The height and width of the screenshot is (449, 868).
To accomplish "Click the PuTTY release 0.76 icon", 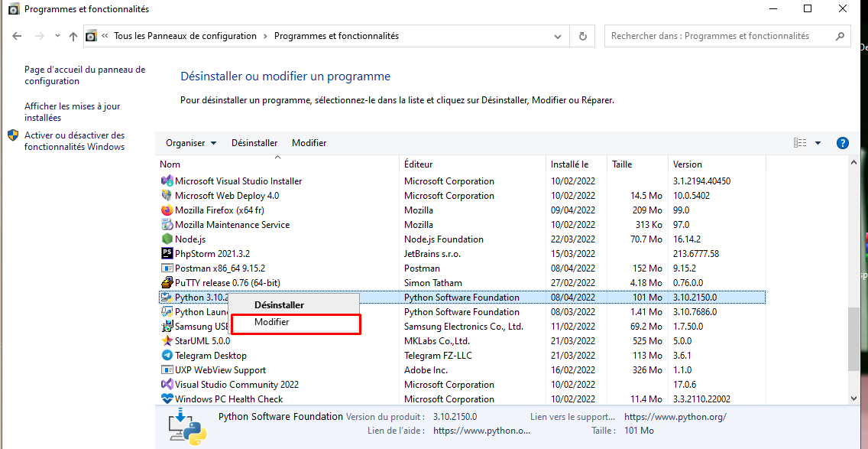I will coord(167,283).
